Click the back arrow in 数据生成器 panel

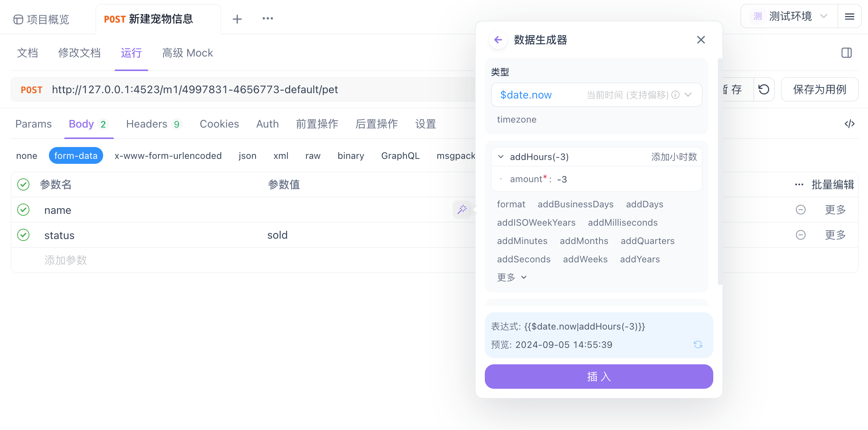pyautogui.click(x=498, y=40)
